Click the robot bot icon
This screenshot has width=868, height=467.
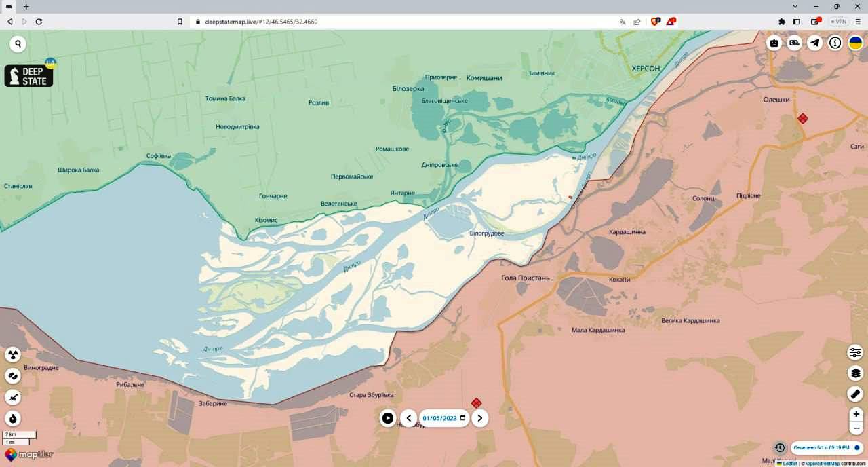[774, 43]
